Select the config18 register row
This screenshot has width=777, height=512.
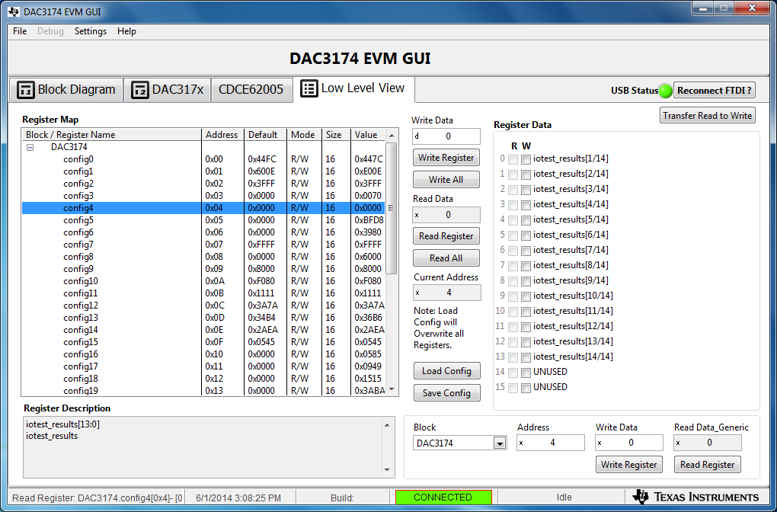(x=203, y=379)
